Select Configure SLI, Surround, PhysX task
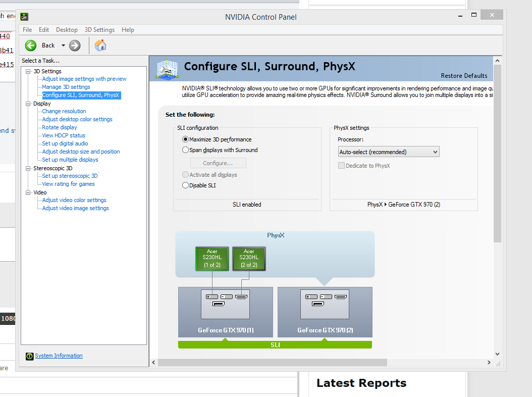Screen dimensions: 532x397 [81, 95]
